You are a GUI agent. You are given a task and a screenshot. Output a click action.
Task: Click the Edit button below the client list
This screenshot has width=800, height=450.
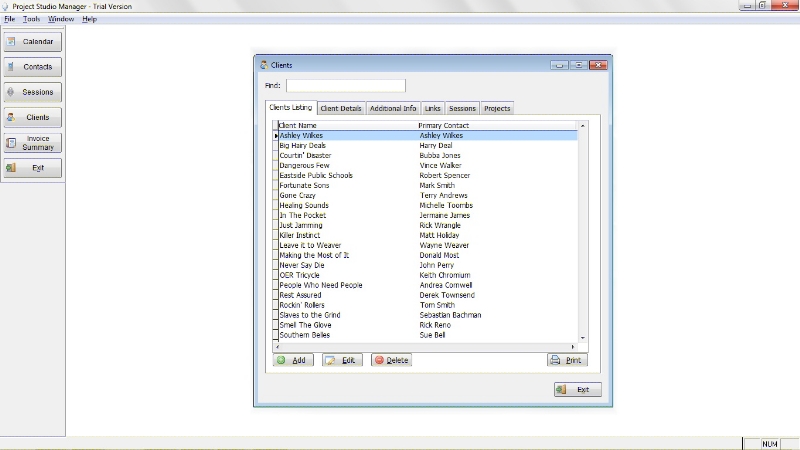[x=342, y=360]
